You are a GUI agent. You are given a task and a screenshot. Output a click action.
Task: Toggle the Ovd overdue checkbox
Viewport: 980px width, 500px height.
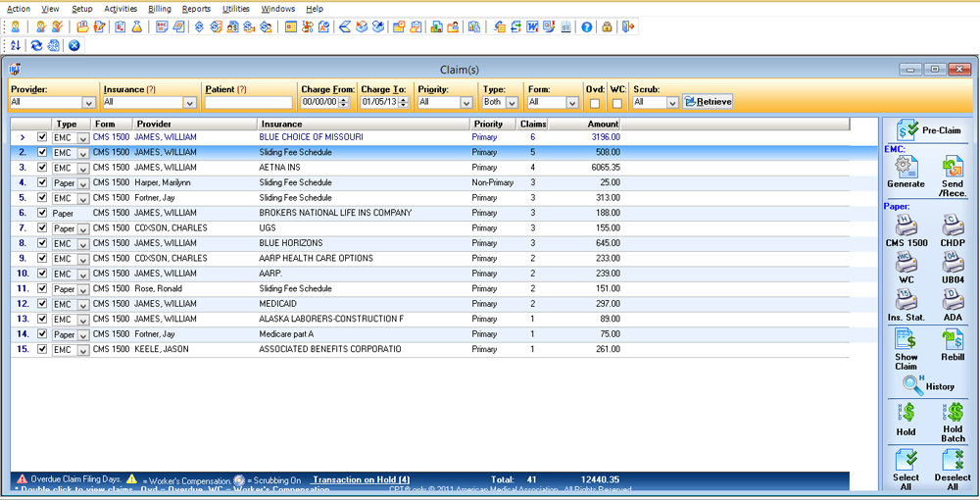595,103
